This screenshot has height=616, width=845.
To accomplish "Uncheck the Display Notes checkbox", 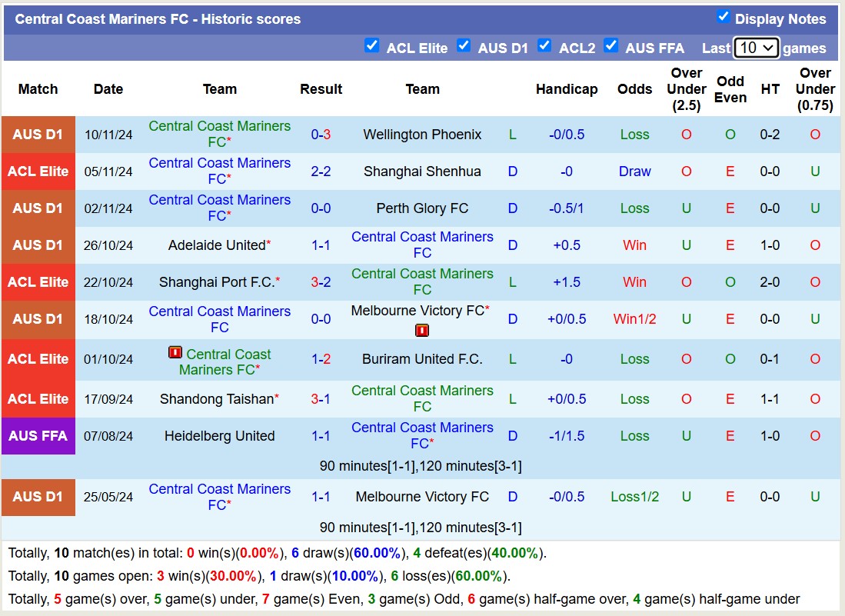I will coord(723,17).
